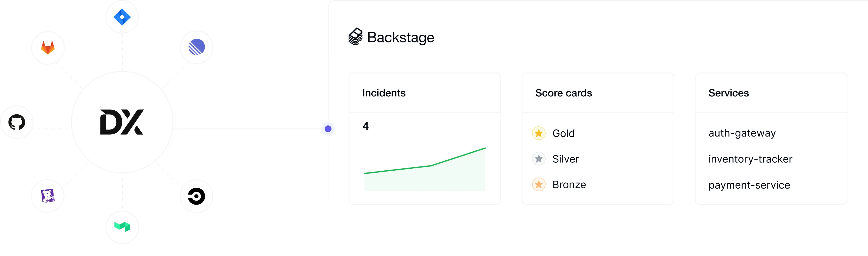This screenshot has width=868, height=256.
Task: Select the Gold score card label
Action: point(563,134)
